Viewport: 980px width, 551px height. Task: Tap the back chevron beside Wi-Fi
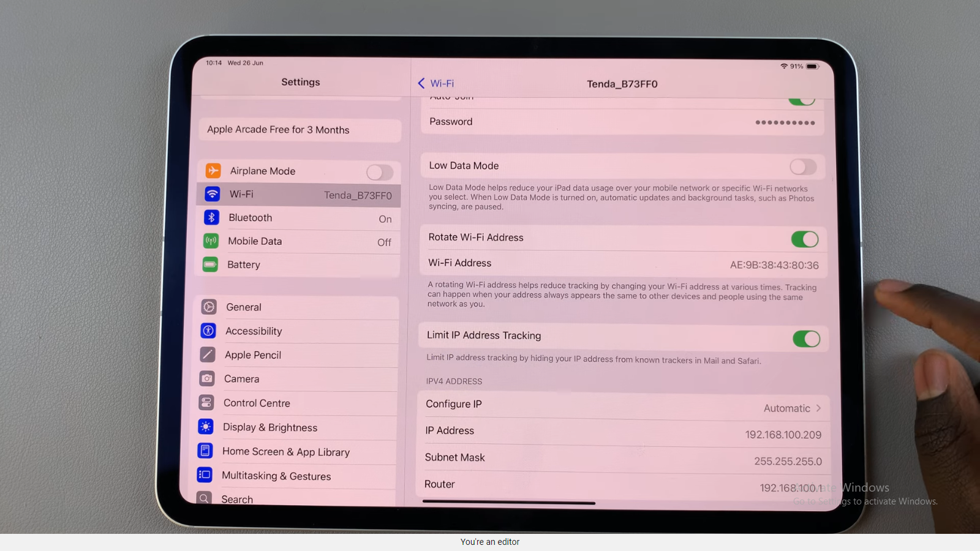421,83
